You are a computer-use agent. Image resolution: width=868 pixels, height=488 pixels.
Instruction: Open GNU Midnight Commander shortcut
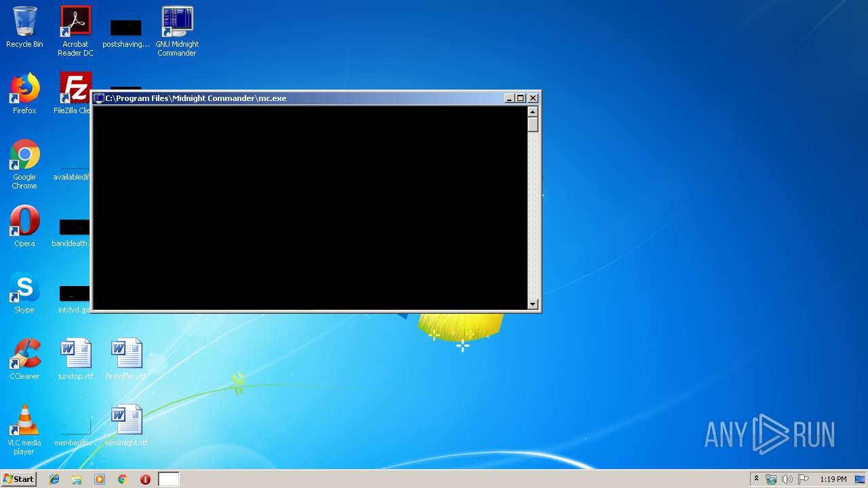pyautogui.click(x=177, y=31)
